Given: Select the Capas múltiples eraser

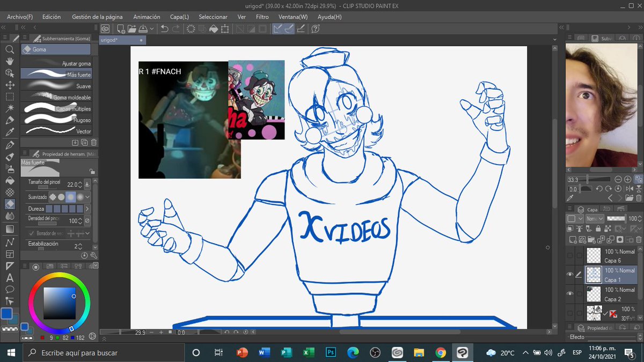Looking at the screenshot, I should (56, 108).
